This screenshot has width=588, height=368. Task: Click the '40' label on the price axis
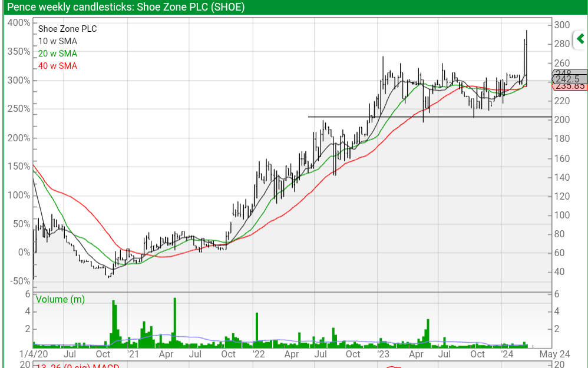[x=559, y=271]
